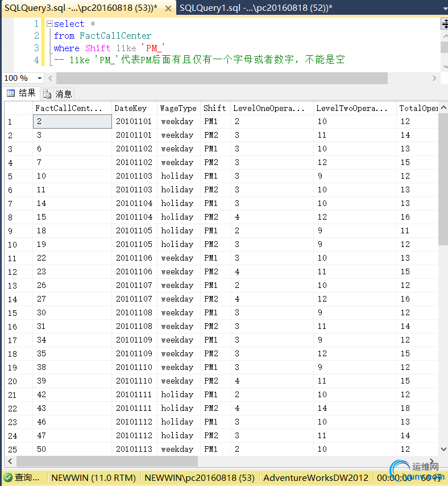Click the results grid scroll down arrow

443,449
